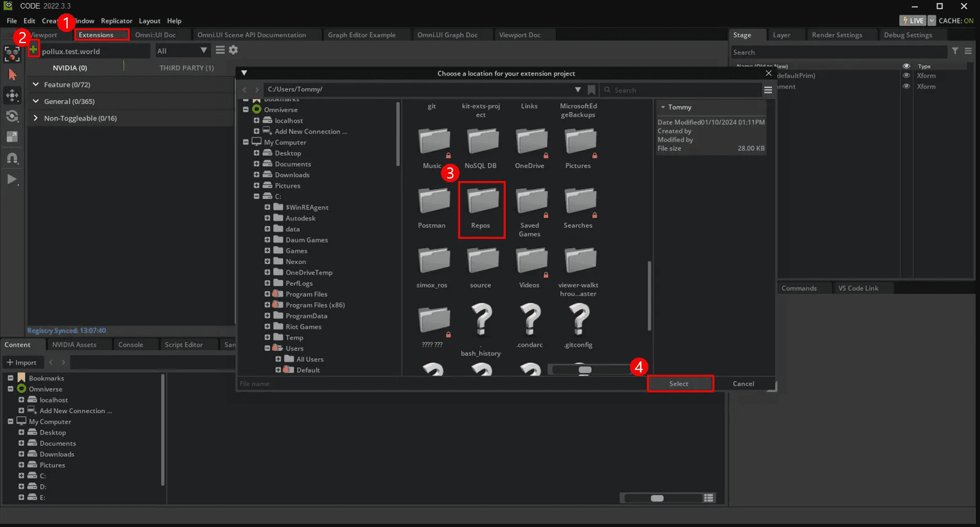The height and width of the screenshot is (527, 980).
Task: Open the extensions gear settings icon
Action: coord(233,50)
